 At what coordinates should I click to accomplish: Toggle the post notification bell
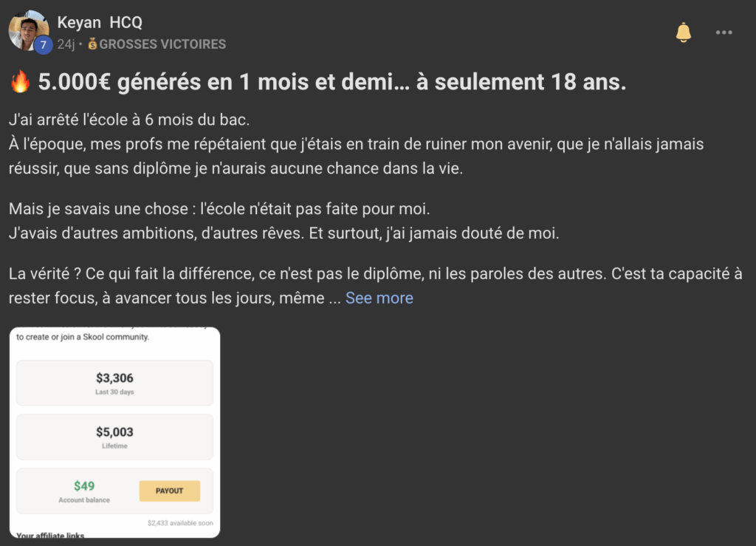(x=684, y=33)
